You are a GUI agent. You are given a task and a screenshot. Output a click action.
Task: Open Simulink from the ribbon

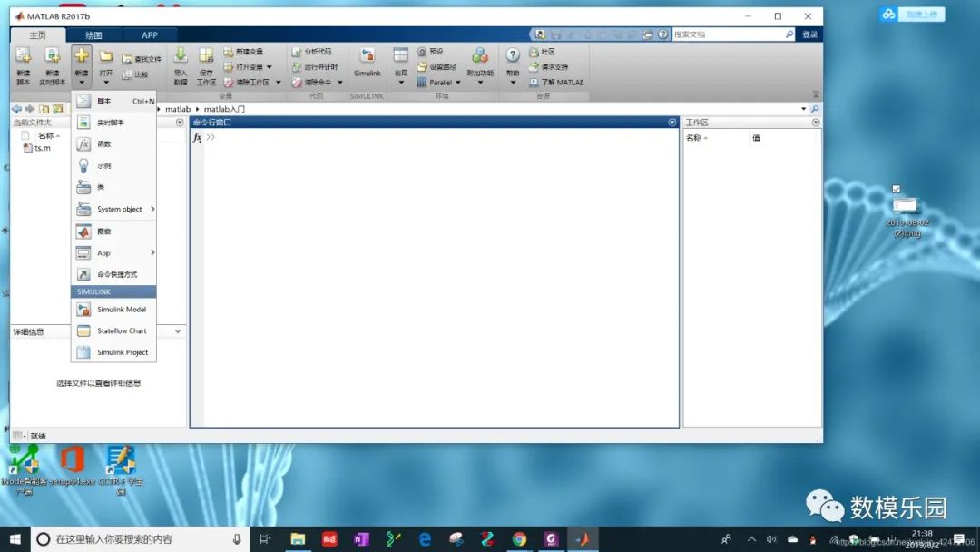point(367,63)
